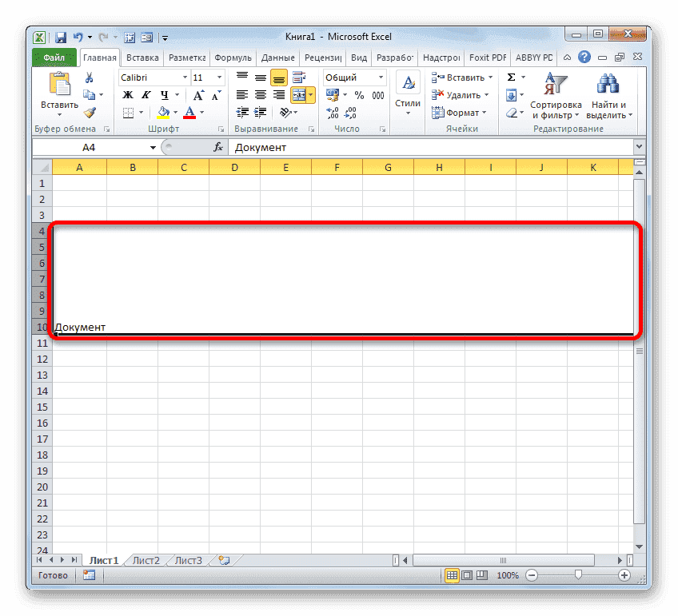Increase decimal places with the number icon
Viewport: 678px width, 616px height.
[x=331, y=113]
